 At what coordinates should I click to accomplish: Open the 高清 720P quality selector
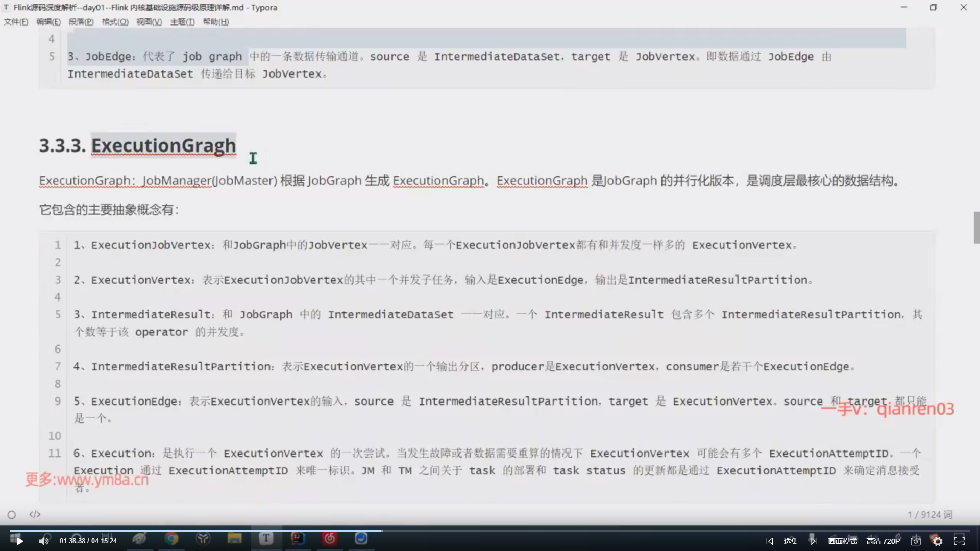(x=883, y=541)
